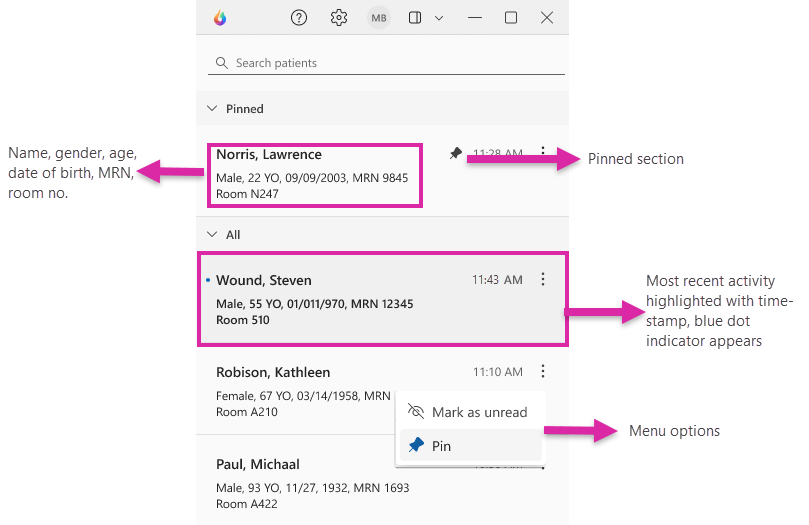Open the Settings gear icon

click(x=339, y=18)
